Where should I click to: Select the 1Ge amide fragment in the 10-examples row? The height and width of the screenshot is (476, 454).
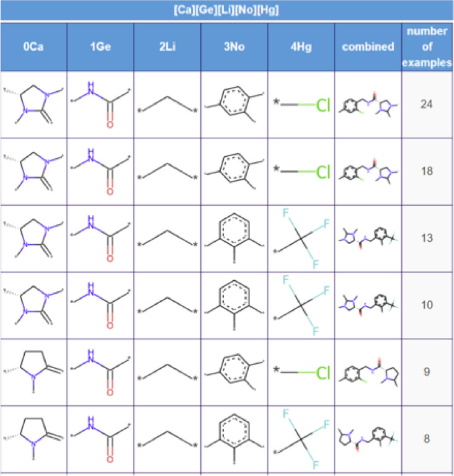coord(100,306)
